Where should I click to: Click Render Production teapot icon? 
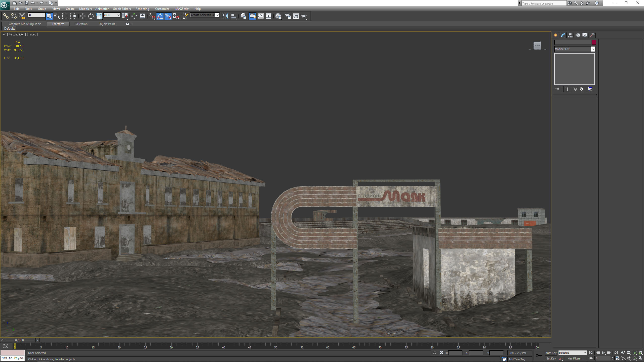pyautogui.click(x=304, y=16)
